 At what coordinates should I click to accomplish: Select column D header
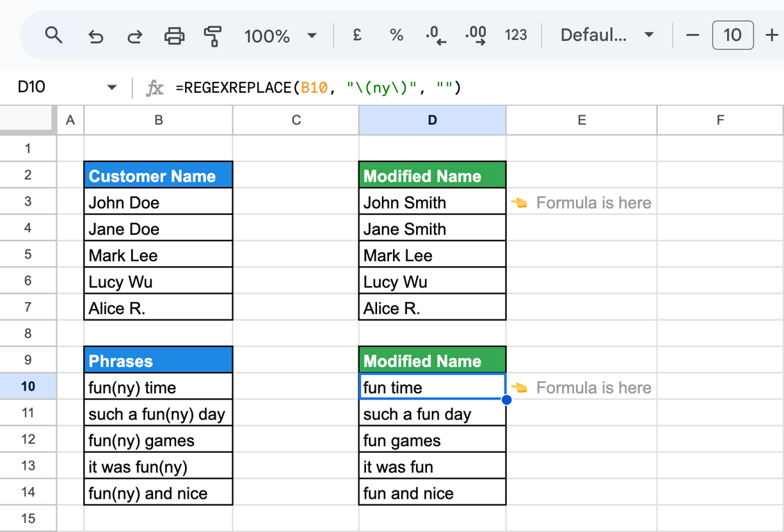433,120
